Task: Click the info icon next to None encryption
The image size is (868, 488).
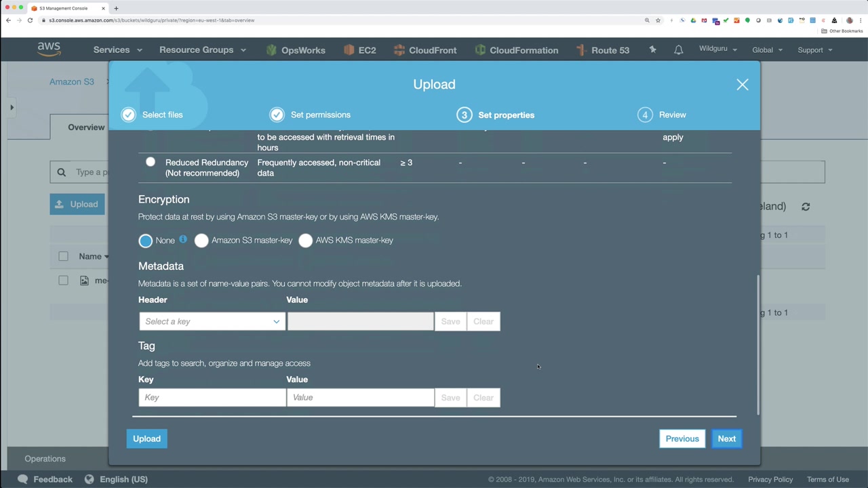Action: (x=183, y=239)
